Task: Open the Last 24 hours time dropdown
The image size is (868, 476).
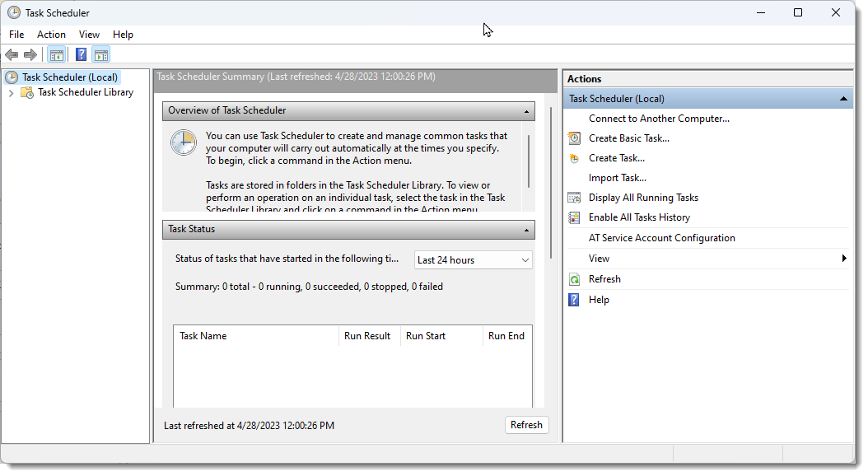Action: (x=473, y=260)
